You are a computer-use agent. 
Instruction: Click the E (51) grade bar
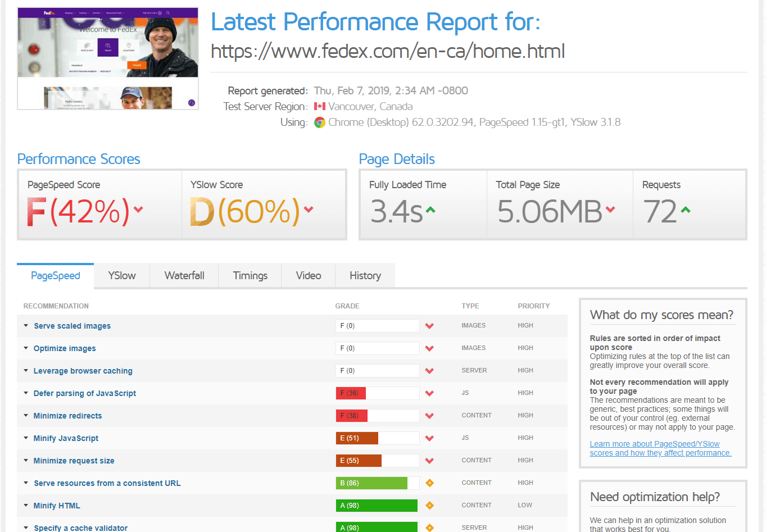(x=378, y=438)
